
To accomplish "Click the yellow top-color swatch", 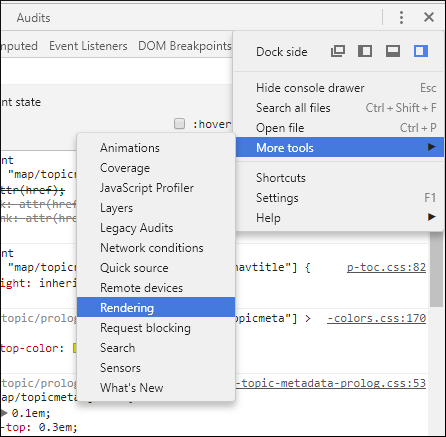I will (75, 348).
